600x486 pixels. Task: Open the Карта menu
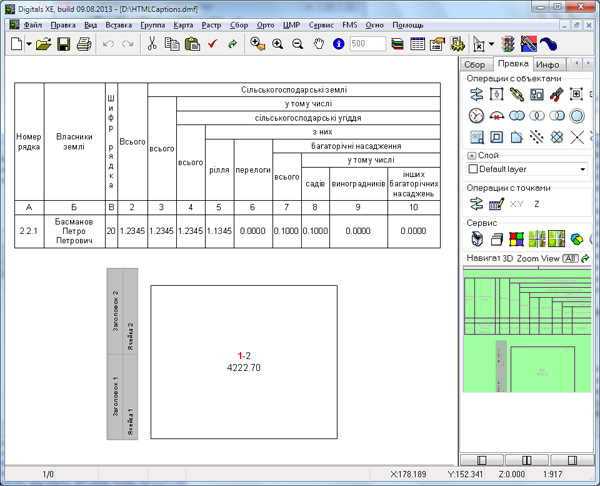(x=182, y=24)
